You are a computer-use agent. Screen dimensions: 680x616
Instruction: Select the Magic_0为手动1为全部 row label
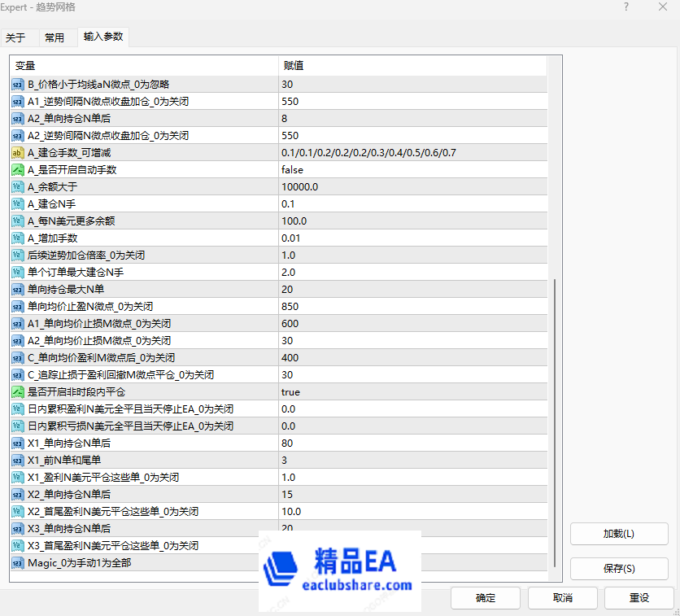[80, 563]
